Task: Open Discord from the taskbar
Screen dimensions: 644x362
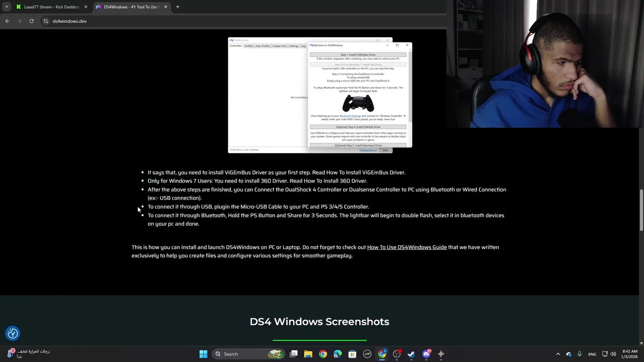Action: coord(427,354)
